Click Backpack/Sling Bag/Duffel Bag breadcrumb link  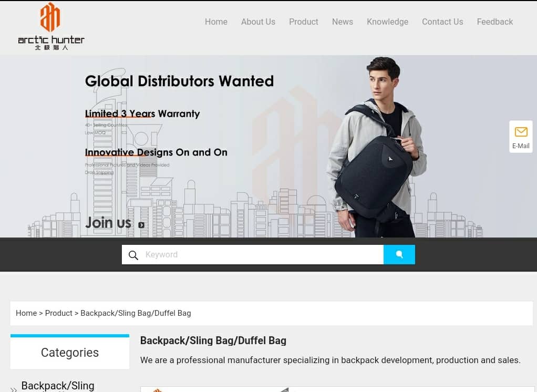pos(136,313)
